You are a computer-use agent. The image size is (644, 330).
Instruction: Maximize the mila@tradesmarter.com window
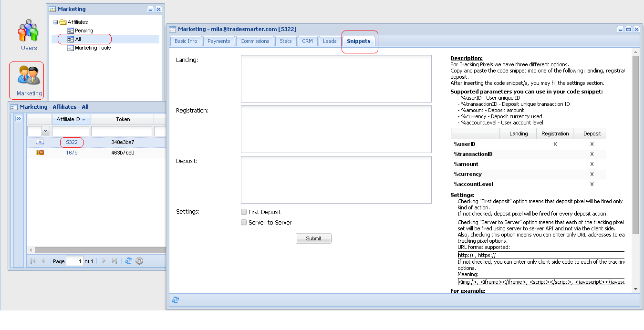(628, 29)
